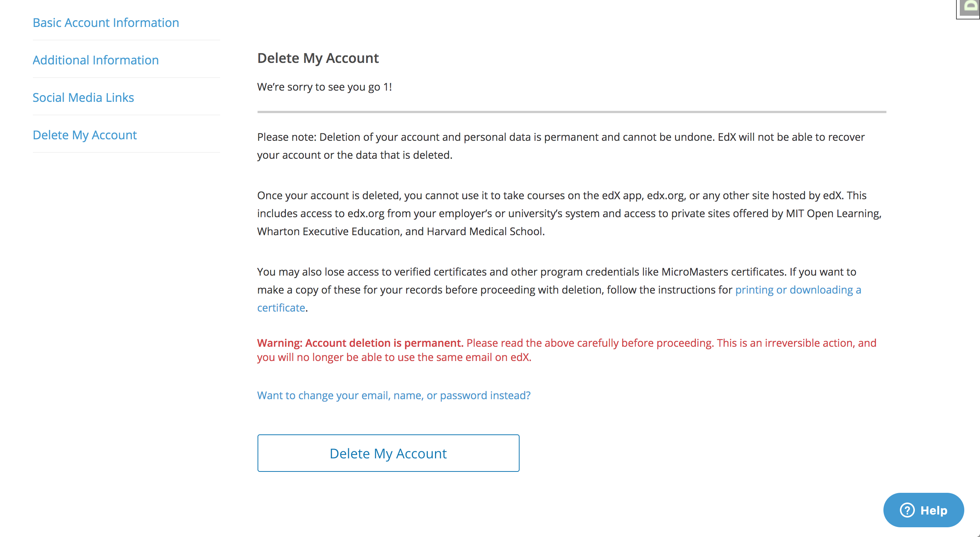Click the question mark icon in Help
Image resolution: width=980 pixels, height=537 pixels.
pyautogui.click(x=907, y=510)
